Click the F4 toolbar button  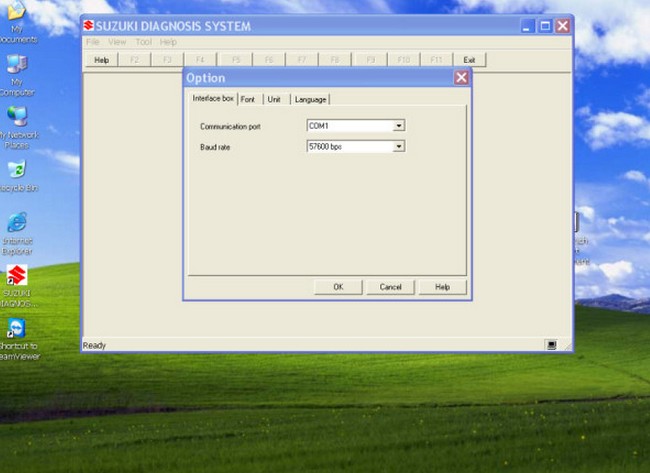[200, 60]
